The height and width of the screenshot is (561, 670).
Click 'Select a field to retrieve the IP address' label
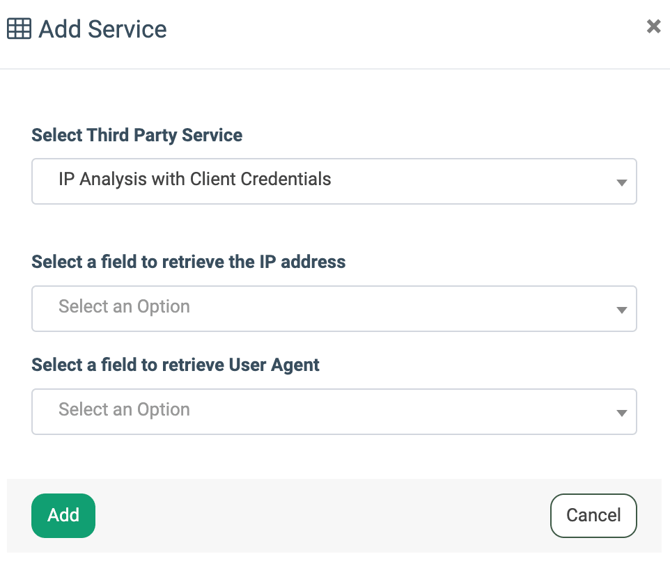(188, 262)
